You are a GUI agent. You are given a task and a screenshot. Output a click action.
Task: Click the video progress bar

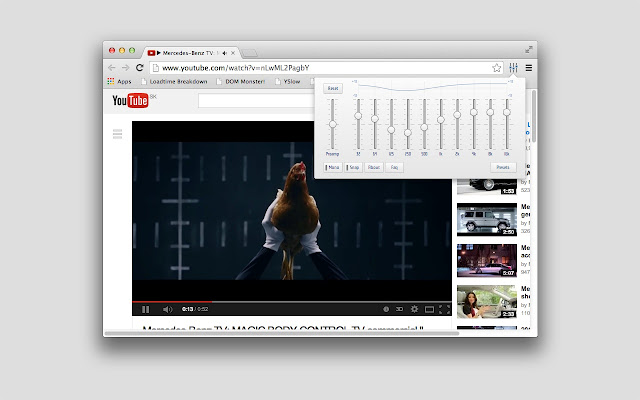pos(292,302)
